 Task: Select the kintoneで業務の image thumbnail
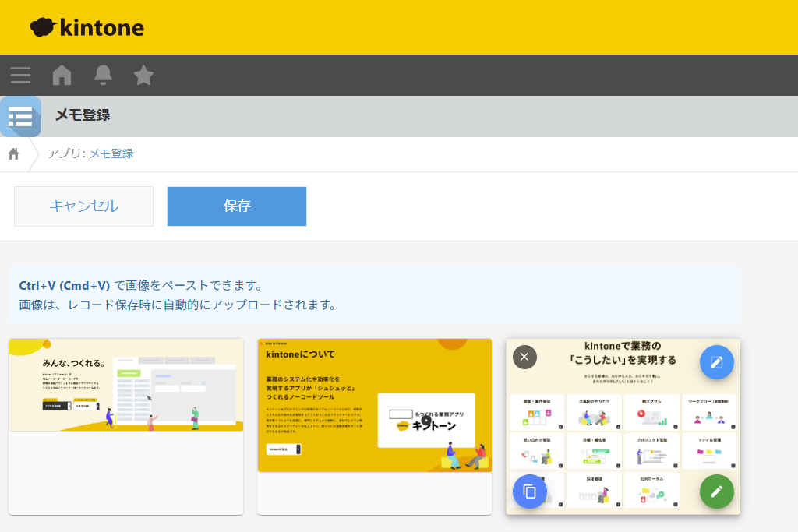coord(622,427)
